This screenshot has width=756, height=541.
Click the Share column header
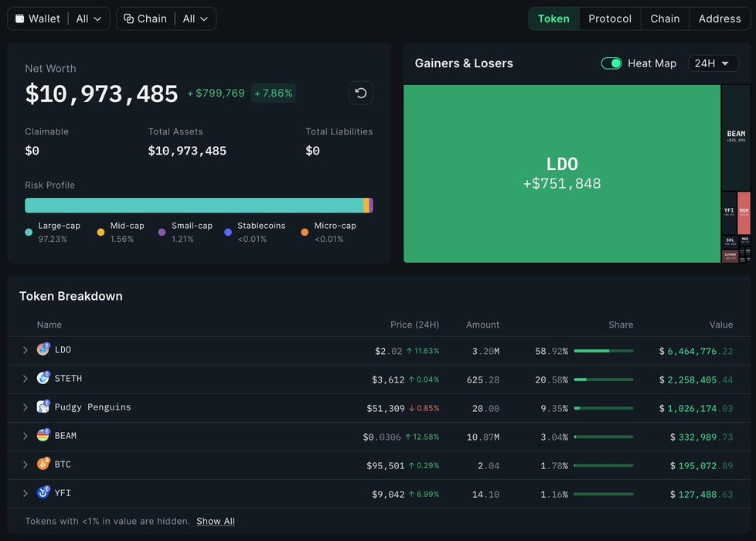pos(621,325)
